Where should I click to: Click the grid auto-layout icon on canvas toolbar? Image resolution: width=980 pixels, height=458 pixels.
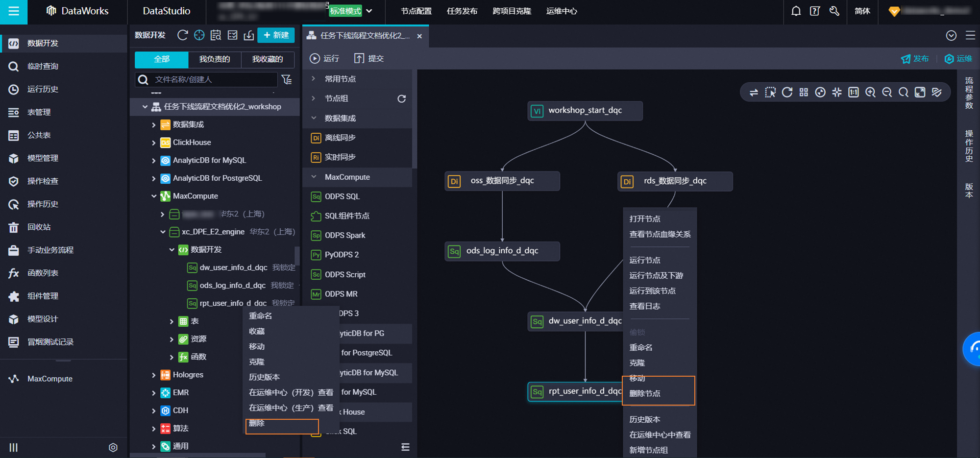[804, 92]
